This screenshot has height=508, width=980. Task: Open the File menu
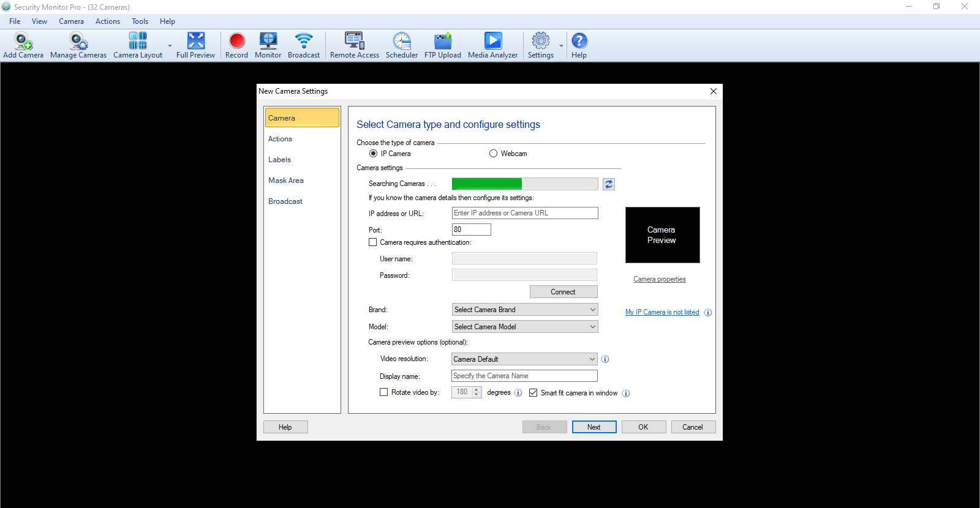pyautogui.click(x=15, y=21)
